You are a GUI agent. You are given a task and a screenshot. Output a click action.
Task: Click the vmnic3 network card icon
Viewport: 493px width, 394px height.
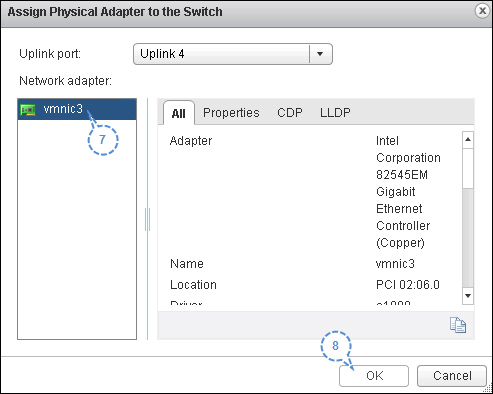pyautogui.click(x=28, y=110)
